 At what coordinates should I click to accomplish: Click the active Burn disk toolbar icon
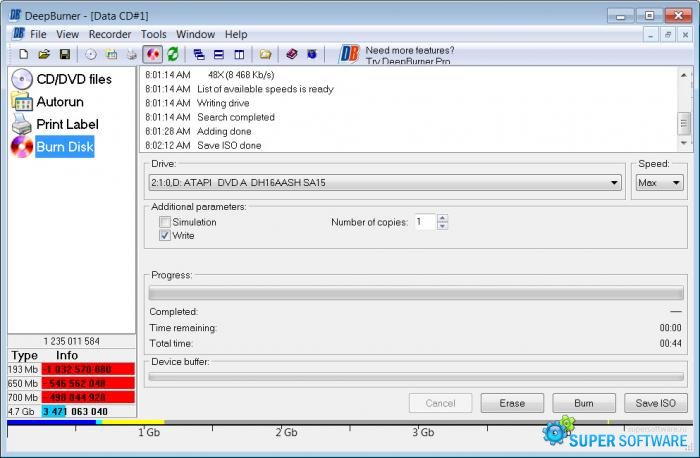[x=152, y=54]
